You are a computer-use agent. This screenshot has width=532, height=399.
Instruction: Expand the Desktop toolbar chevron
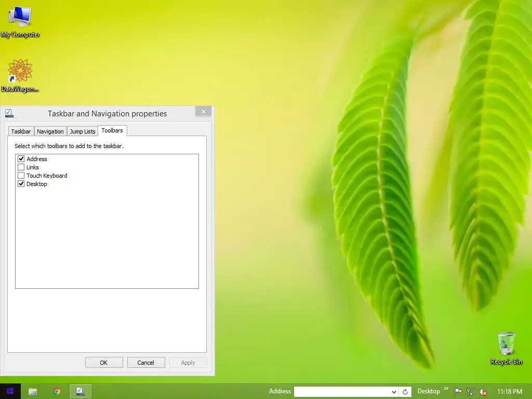coord(446,389)
